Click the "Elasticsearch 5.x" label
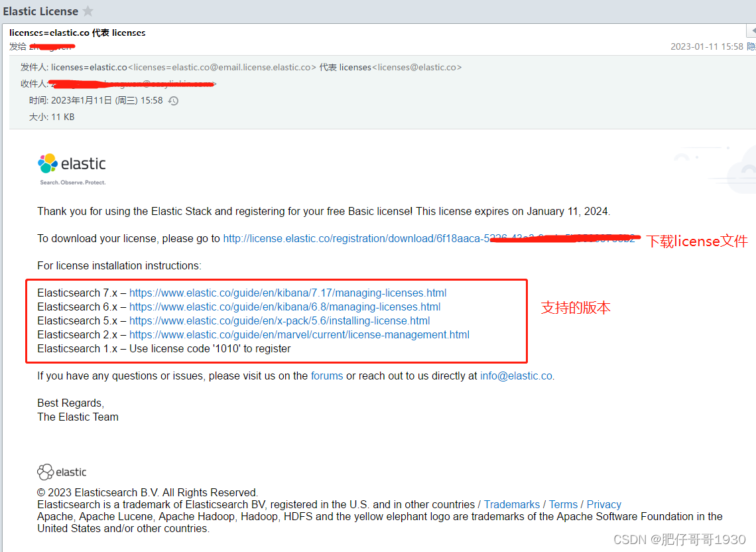The image size is (756, 552). click(77, 321)
